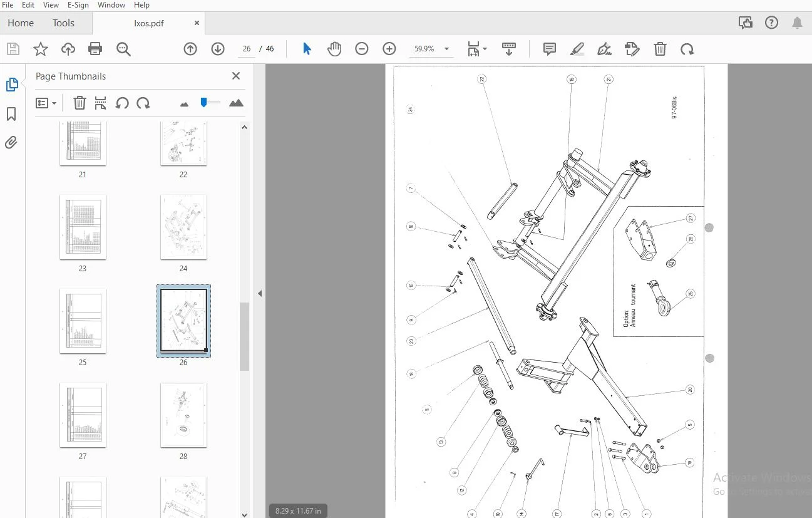Open Page Thumbnails sidebar panel icon

tap(12, 85)
